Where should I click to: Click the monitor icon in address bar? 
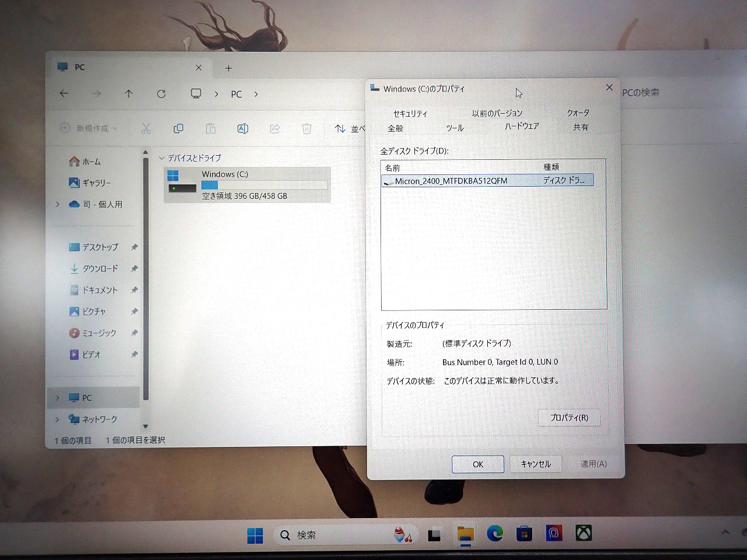point(196,93)
